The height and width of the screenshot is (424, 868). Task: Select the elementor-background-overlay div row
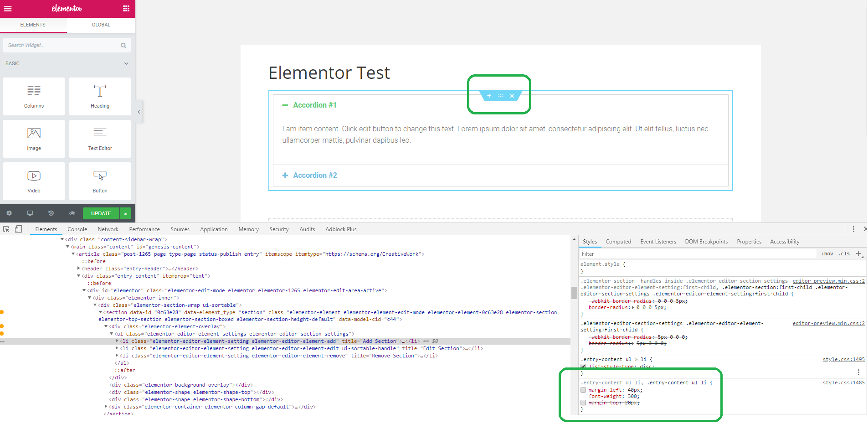coord(181,385)
